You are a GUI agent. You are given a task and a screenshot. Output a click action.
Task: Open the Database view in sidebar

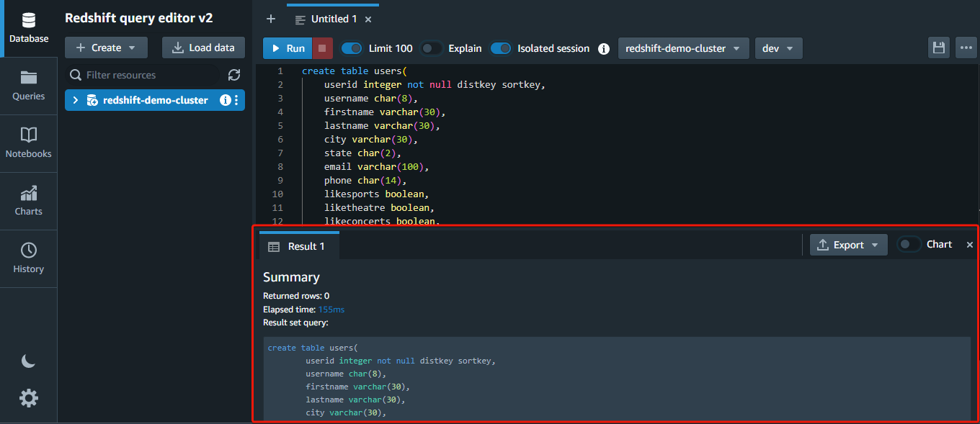(x=29, y=28)
